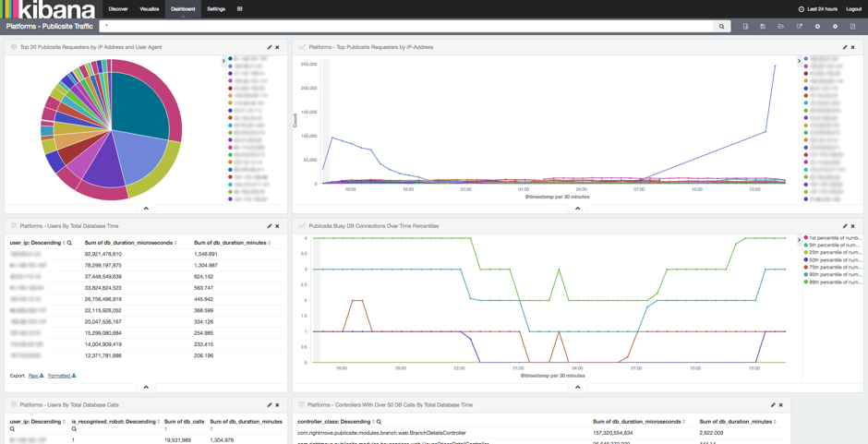868x444 pixels.
Task: Filter user_ip column in Database Time table
Action: coord(69,243)
